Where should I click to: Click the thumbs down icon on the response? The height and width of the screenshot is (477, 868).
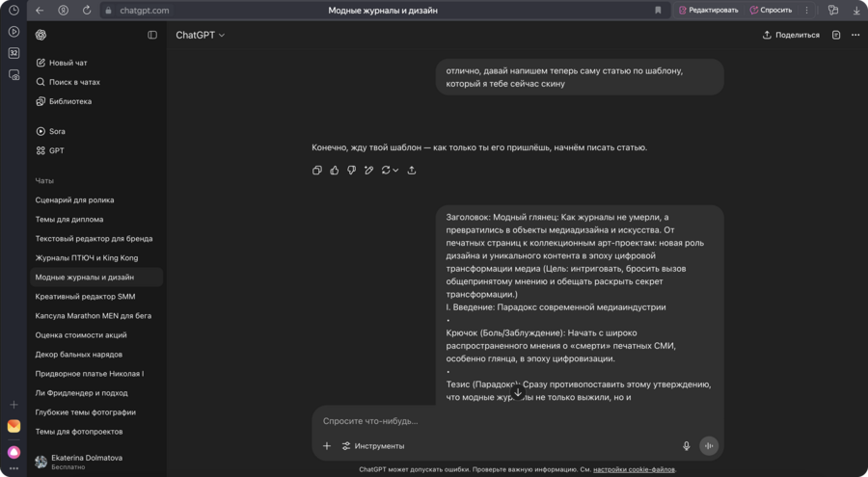click(351, 171)
